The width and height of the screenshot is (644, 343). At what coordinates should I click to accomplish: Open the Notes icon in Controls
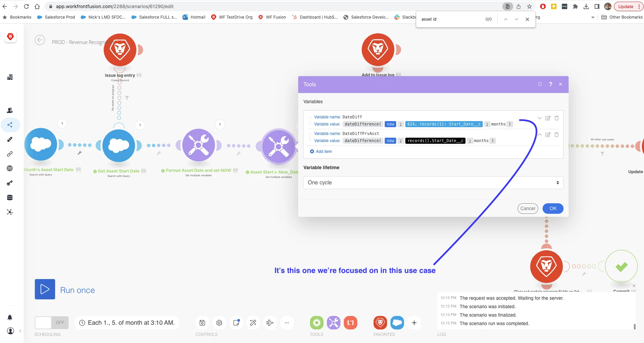236,323
